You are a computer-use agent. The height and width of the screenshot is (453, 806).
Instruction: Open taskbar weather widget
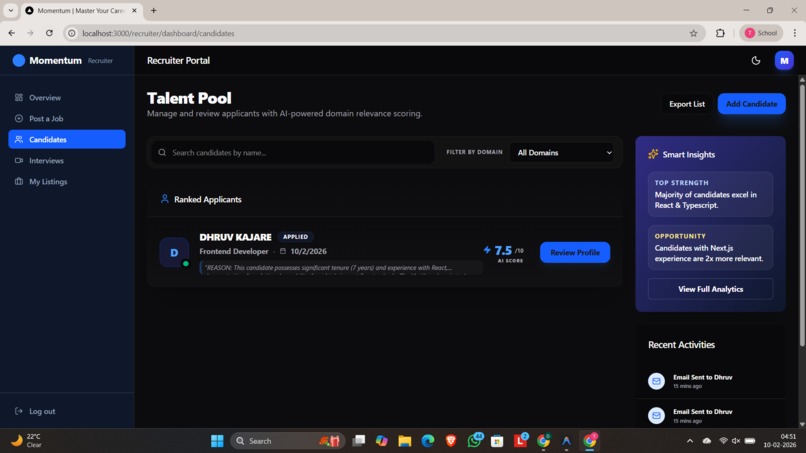(x=27, y=441)
